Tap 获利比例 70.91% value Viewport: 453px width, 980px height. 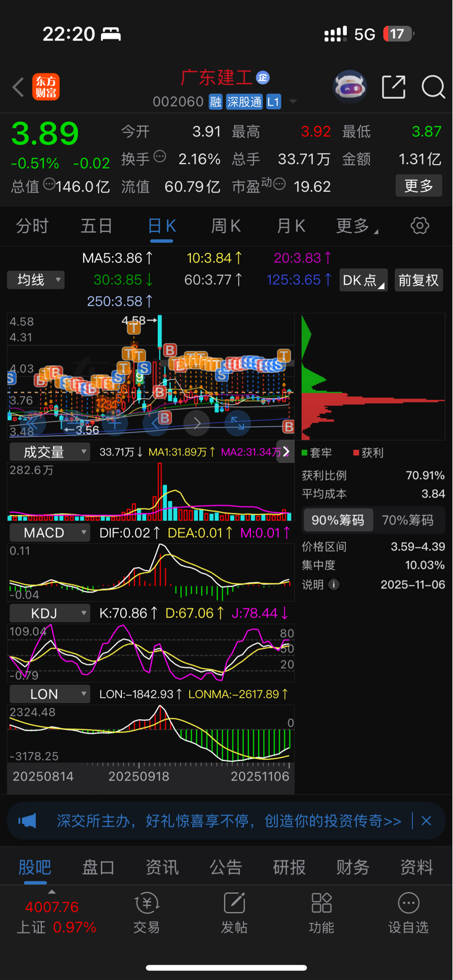(425, 476)
